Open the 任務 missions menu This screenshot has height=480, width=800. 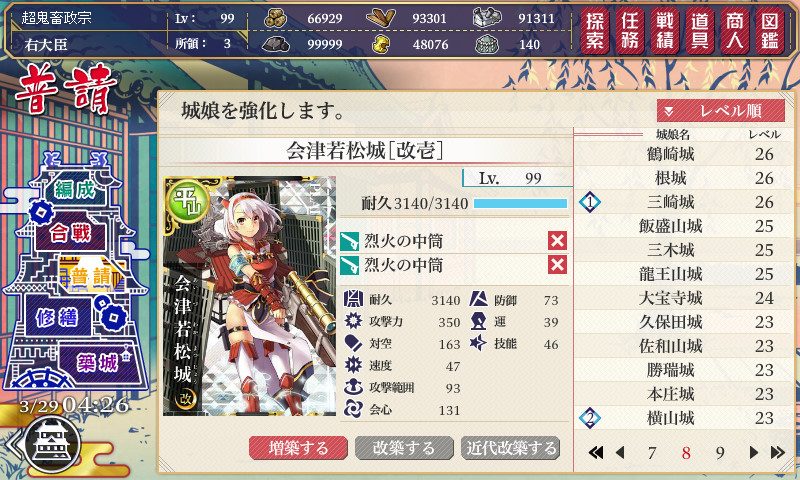click(630, 31)
